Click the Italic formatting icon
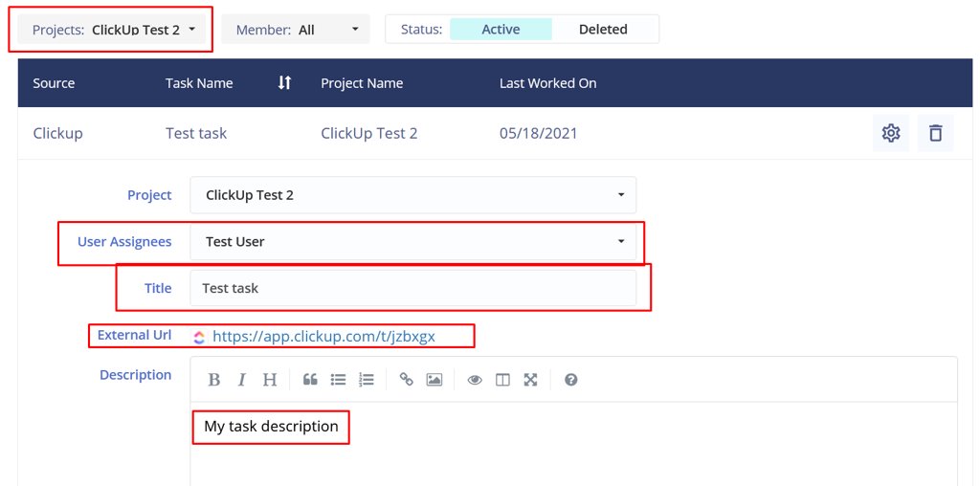The width and height of the screenshot is (980, 486). tap(242, 380)
